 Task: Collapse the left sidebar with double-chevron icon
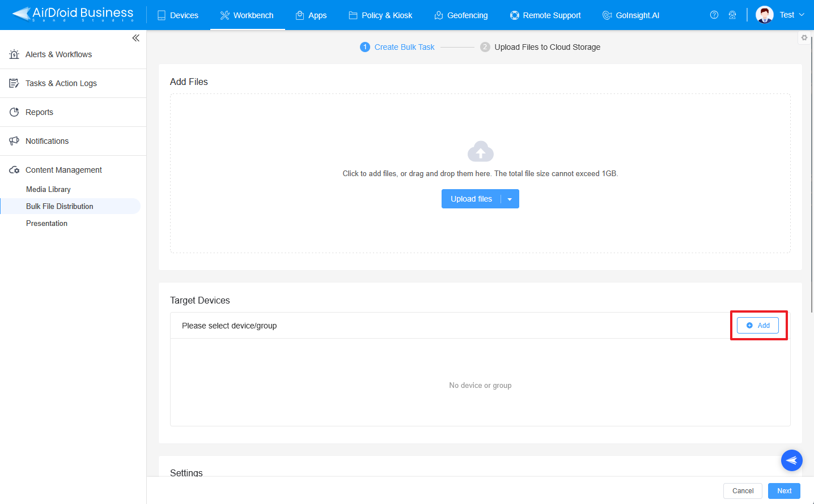[135, 38]
